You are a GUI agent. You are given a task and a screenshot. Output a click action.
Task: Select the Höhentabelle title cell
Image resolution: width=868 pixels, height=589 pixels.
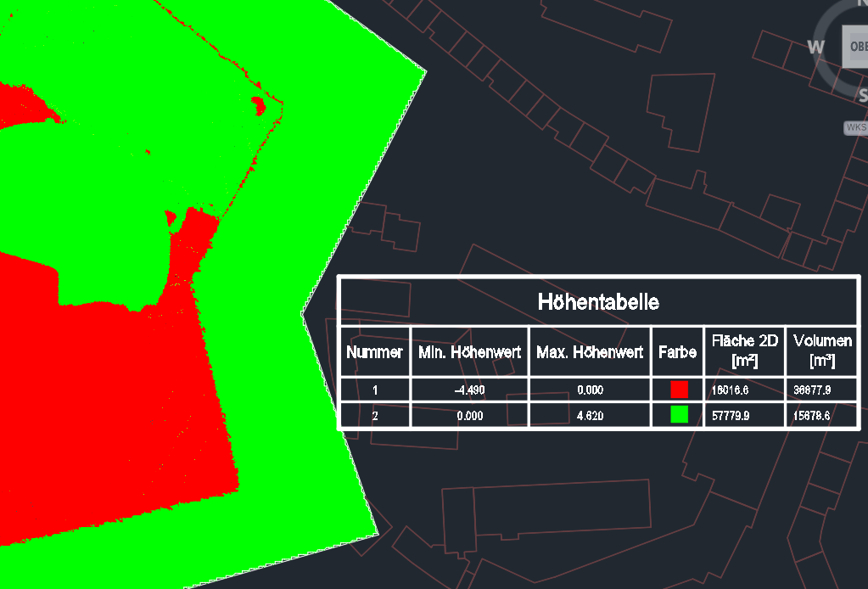pos(599,300)
